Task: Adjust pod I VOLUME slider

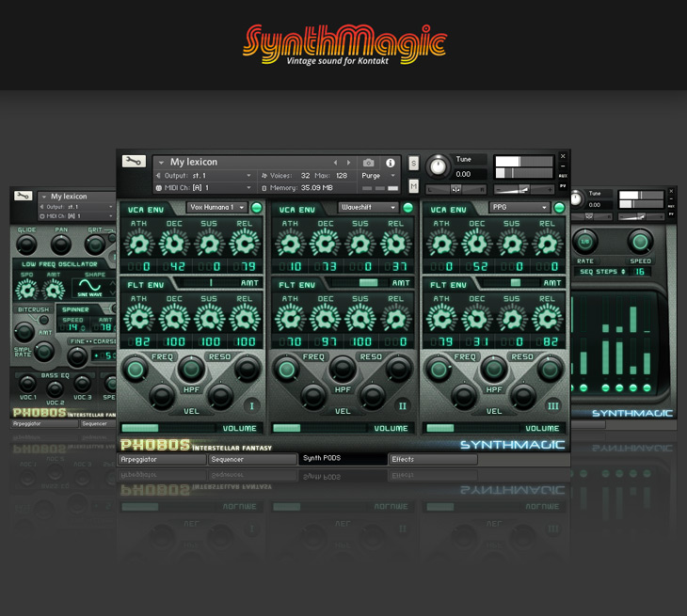Action: 168,428
